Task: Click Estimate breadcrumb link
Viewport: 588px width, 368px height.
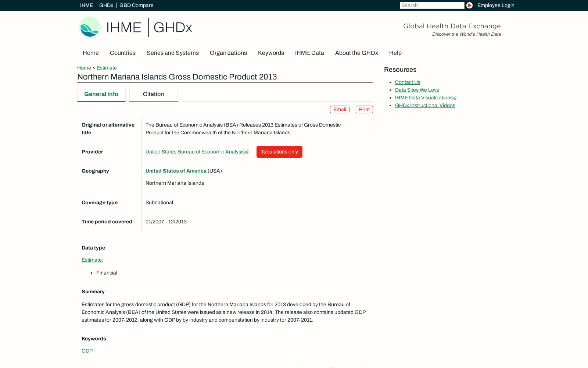Action: [107, 68]
